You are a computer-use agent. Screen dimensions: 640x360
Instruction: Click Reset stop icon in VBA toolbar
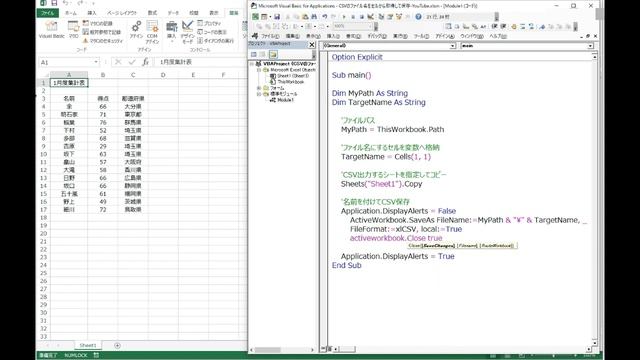(362, 17)
